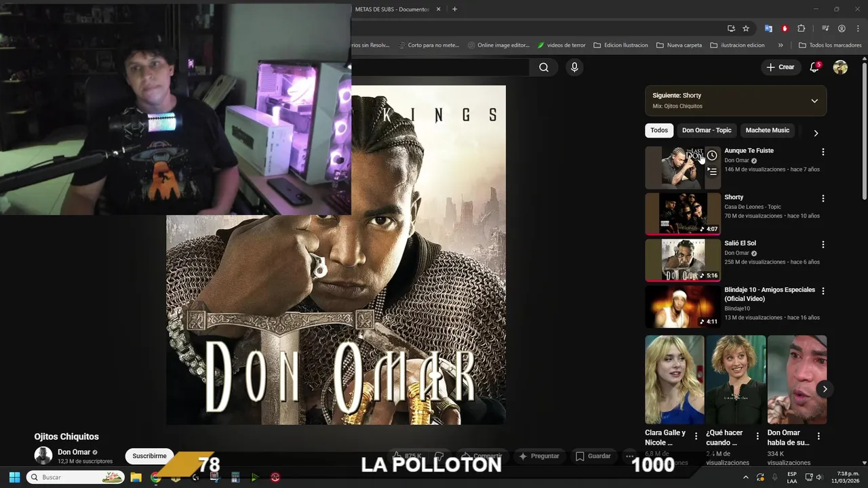Save video with Guardar button

(x=593, y=456)
